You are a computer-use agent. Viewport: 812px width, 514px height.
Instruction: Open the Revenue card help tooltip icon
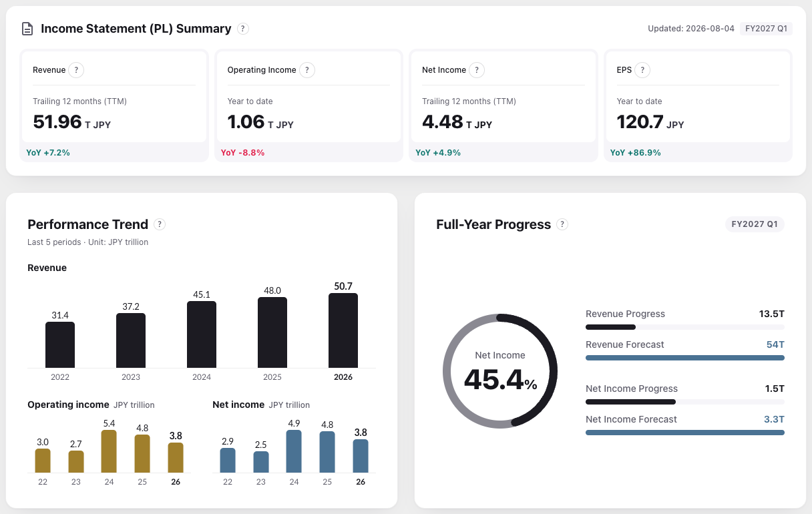(x=75, y=70)
